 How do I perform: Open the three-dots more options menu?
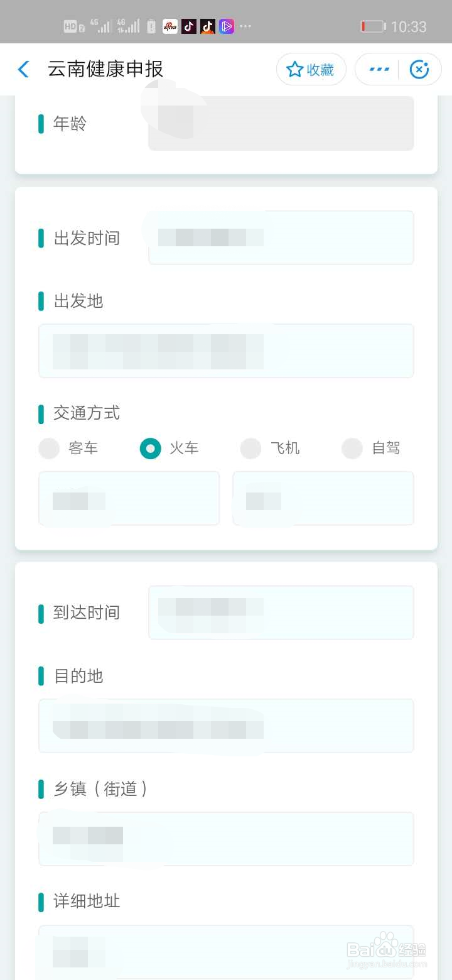[379, 70]
